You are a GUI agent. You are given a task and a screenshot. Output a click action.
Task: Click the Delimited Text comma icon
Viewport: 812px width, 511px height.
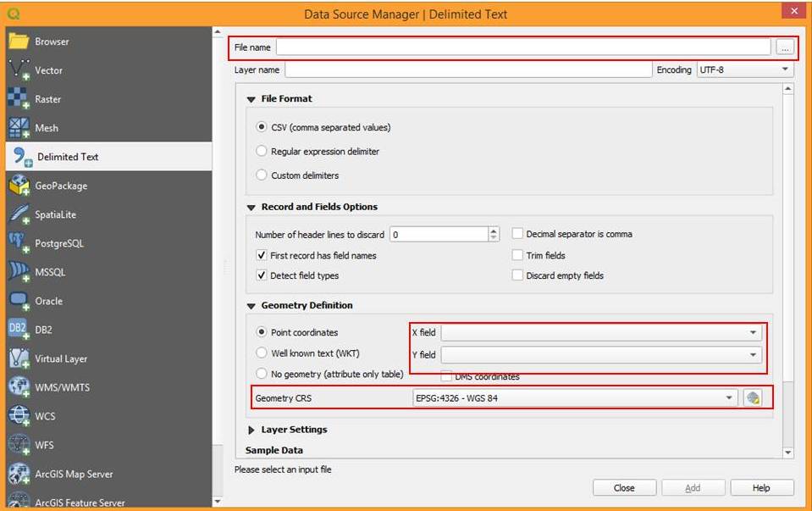[22, 157]
